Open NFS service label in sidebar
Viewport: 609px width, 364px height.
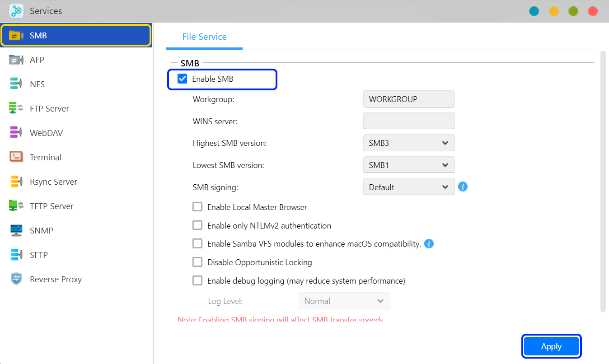coord(37,84)
